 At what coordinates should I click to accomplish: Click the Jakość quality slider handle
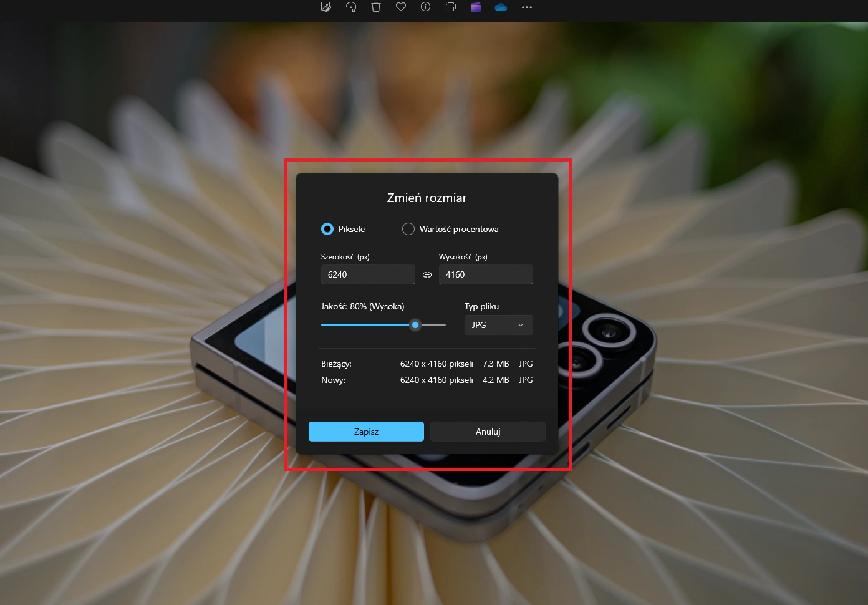point(415,325)
